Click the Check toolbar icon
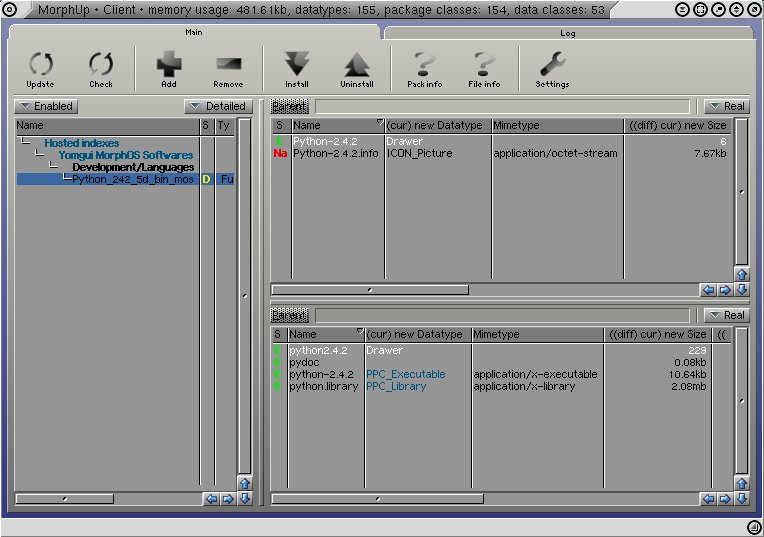The height and width of the screenshot is (537, 764). coord(101,69)
